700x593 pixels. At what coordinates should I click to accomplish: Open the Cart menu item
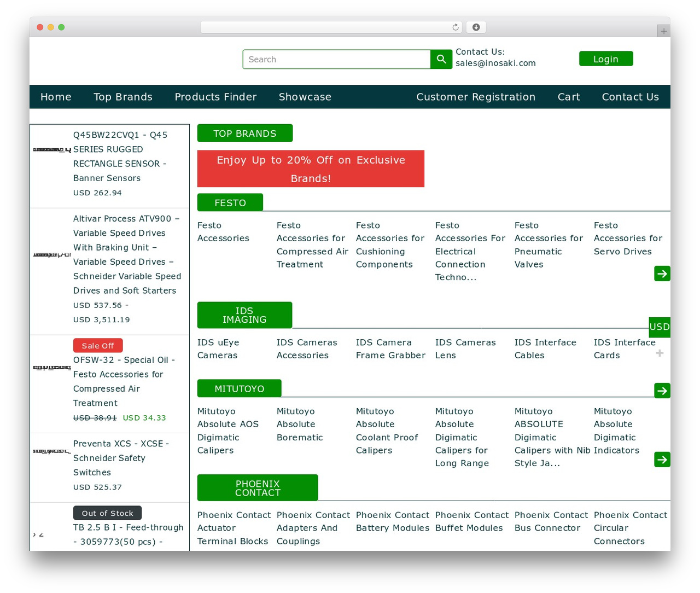[x=569, y=97]
